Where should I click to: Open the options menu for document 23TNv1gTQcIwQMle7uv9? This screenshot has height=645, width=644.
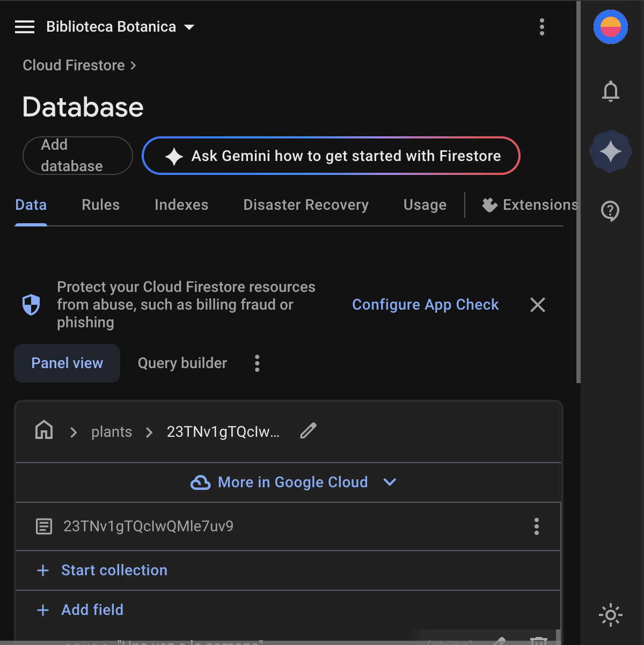tap(536, 526)
